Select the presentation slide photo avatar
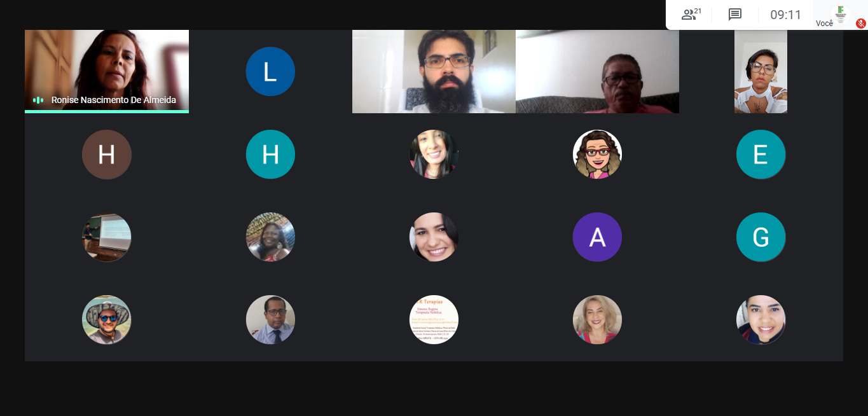The height and width of the screenshot is (416, 868). [107, 237]
